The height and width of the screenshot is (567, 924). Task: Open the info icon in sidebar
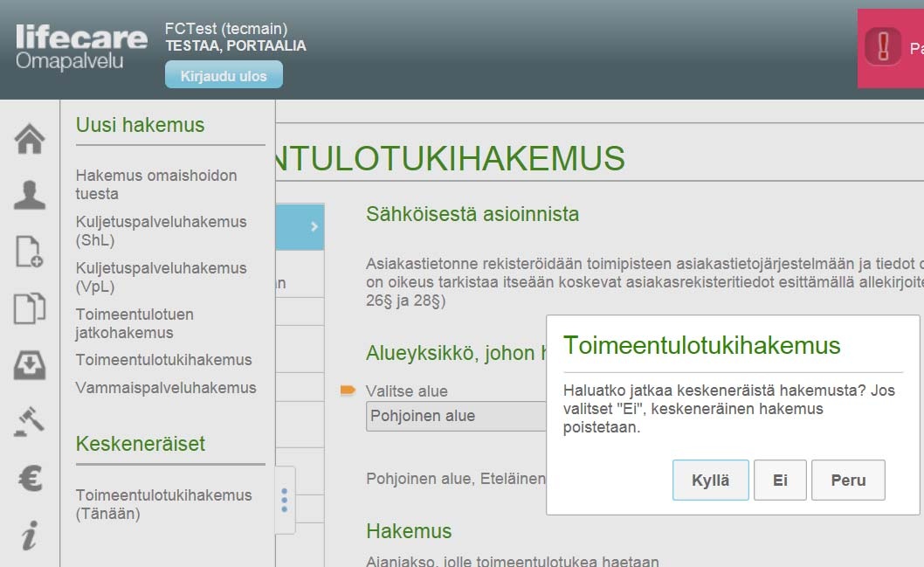pyautogui.click(x=30, y=536)
